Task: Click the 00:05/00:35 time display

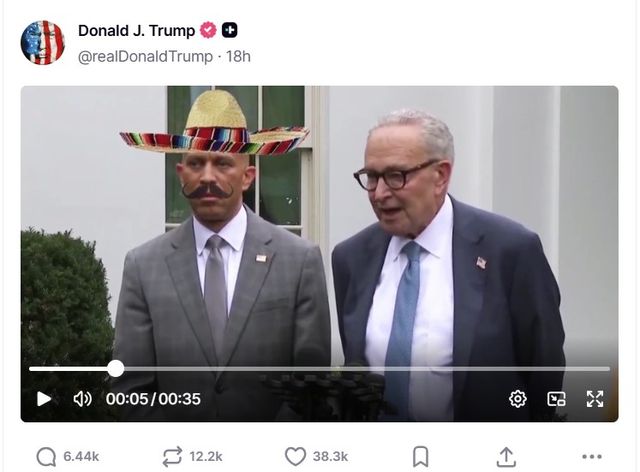Action: [x=153, y=399]
